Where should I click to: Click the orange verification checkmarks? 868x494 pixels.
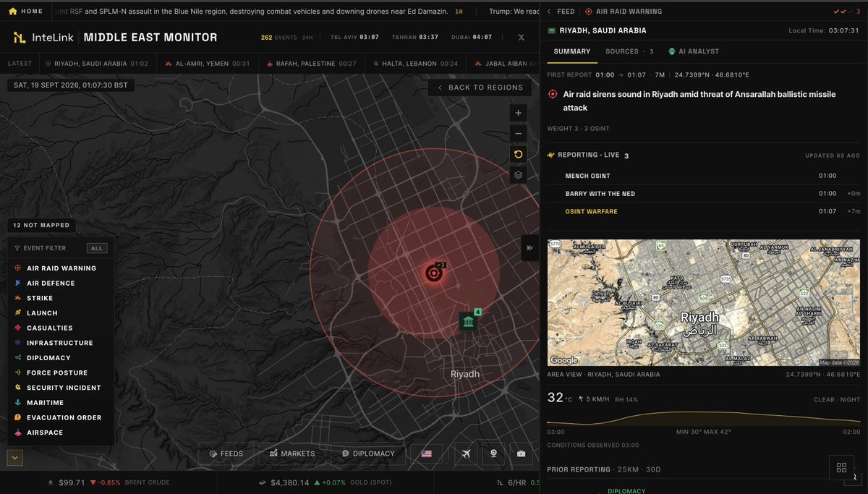[841, 12]
